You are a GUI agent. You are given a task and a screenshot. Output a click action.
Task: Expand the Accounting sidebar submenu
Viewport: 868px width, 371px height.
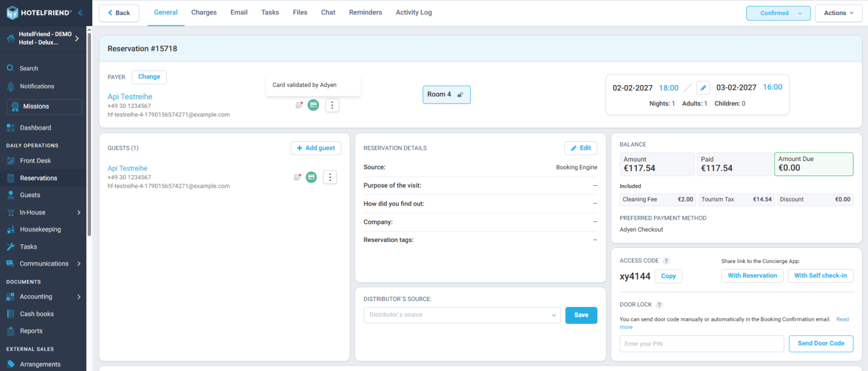[78, 297]
